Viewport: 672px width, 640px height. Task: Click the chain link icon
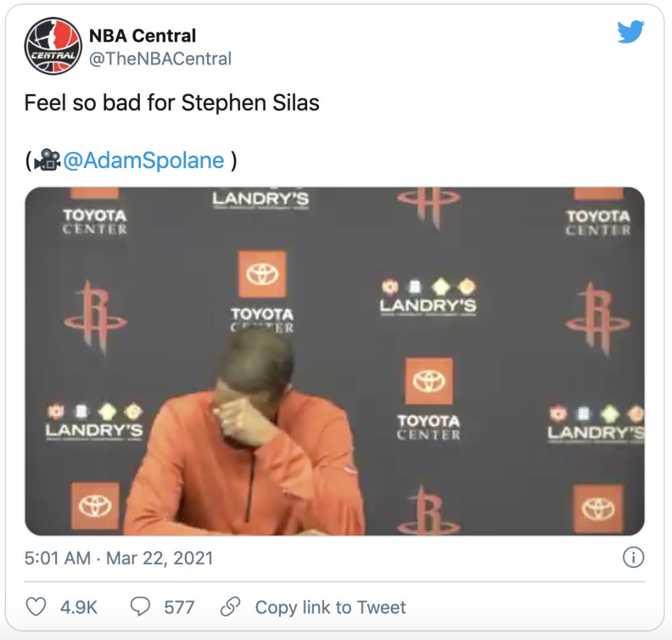click(230, 606)
